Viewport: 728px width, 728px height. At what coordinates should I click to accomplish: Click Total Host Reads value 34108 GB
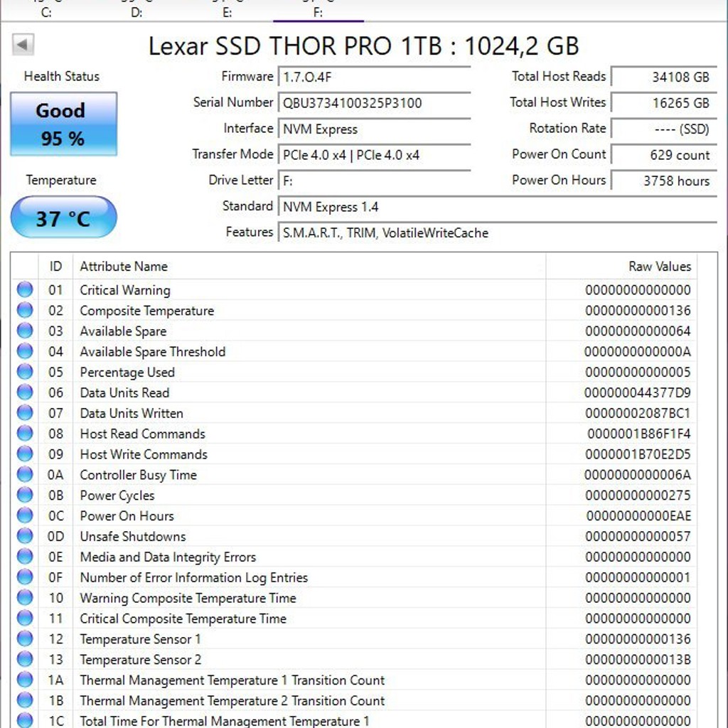point(664,77)
